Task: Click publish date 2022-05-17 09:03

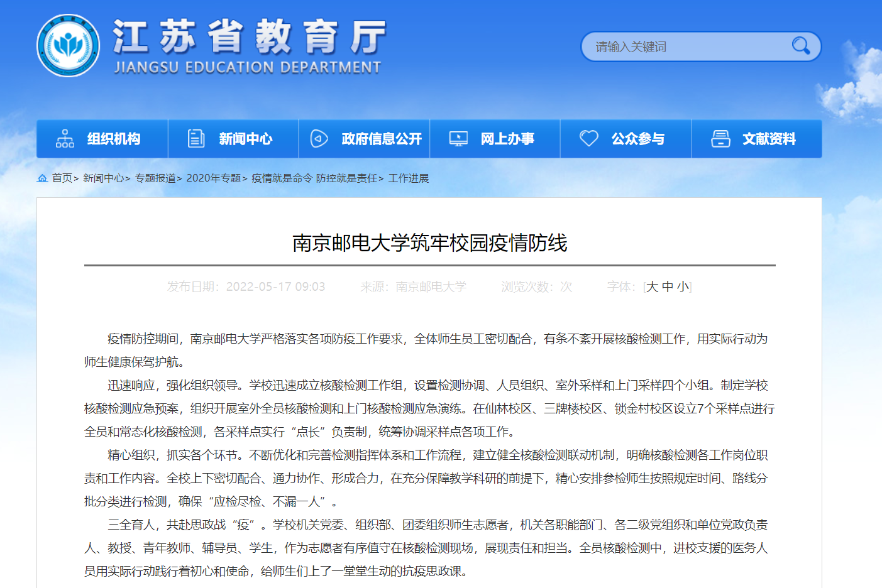Action: [275, 287]
